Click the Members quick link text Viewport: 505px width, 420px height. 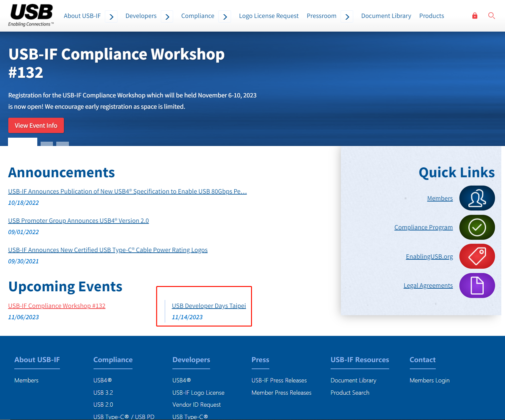click(x=440, y=199)
